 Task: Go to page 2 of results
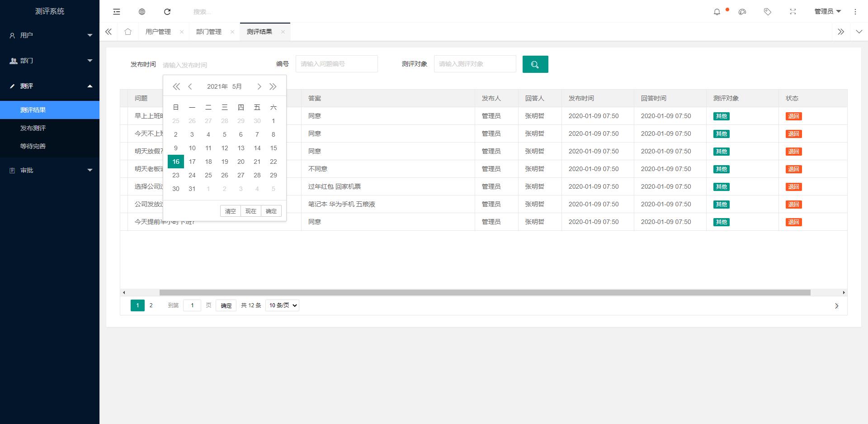[151, 305]
